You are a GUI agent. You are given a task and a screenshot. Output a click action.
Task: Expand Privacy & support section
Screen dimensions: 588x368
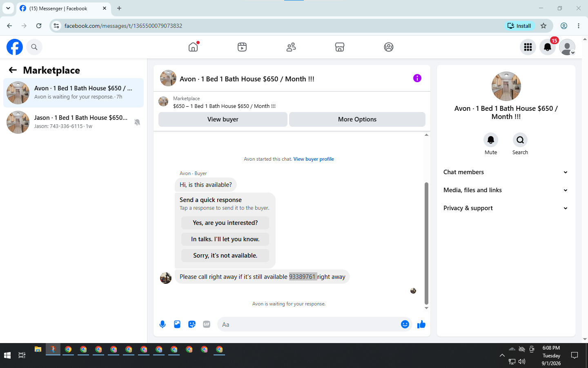click(506, 208)
